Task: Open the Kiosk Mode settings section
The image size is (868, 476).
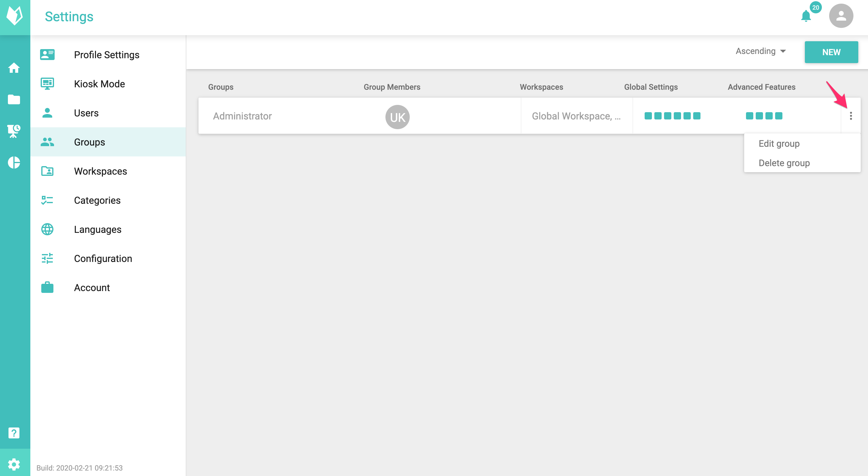Action: click(x=100, y=84)
